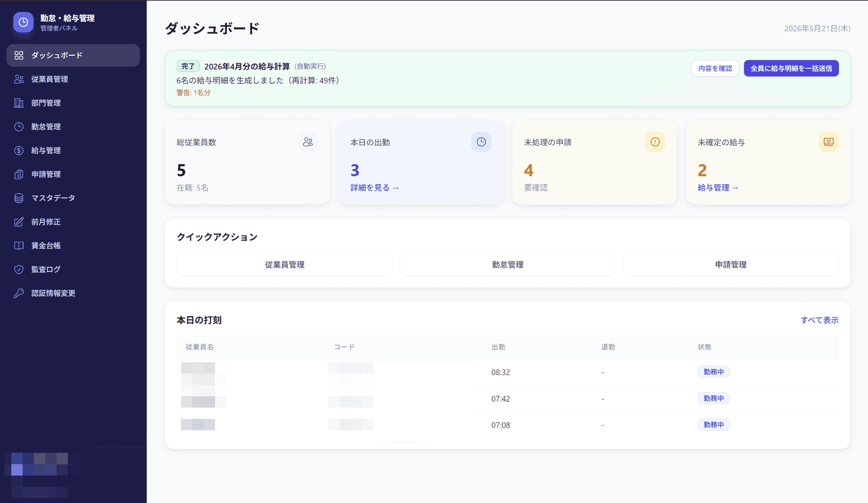Click the 2026年4月分の給与計算 heading
The image size is (868, 503).
(x=247, y=66)
